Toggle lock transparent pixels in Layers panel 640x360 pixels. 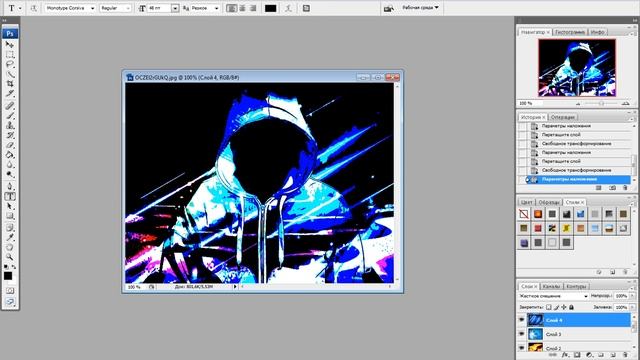pos(549,307)
